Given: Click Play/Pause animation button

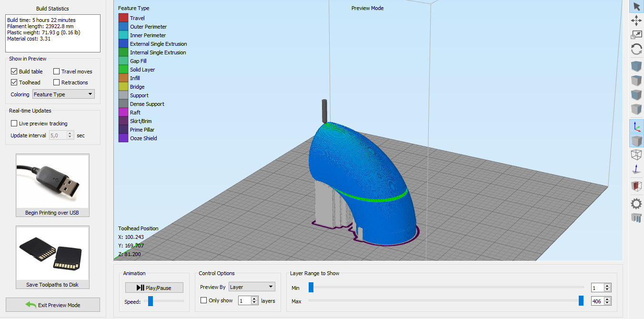Looking at the screenshot, I should click(x=155, y=288).
